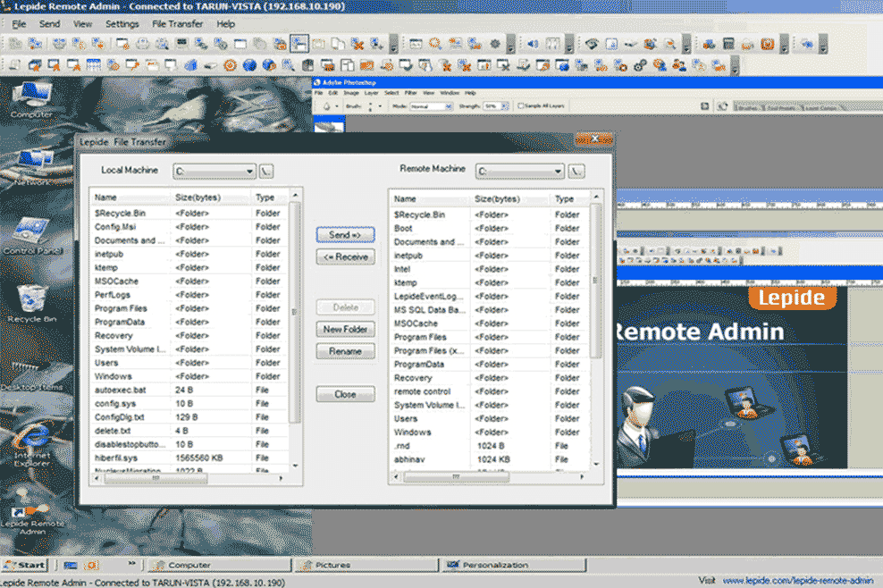Open the Computer desktop icon

click(32, 100)
